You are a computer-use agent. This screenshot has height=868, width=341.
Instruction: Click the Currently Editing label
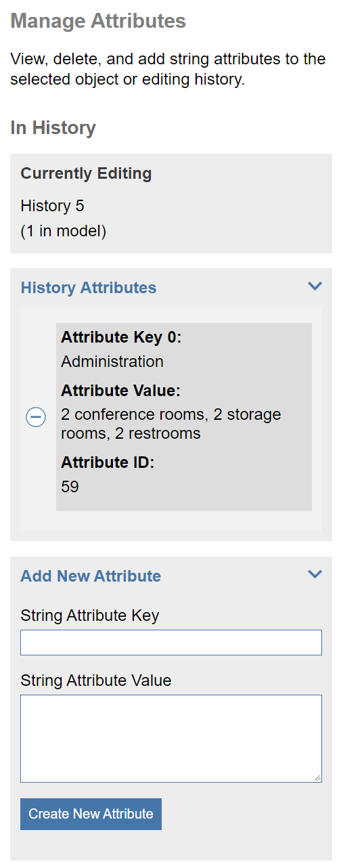(86, 173)
